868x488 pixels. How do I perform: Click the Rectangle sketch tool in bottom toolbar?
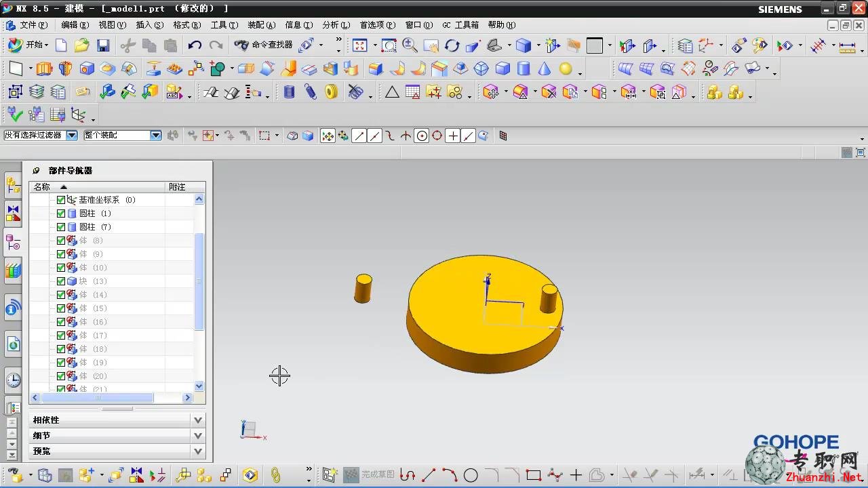click(x=533, y=475)
